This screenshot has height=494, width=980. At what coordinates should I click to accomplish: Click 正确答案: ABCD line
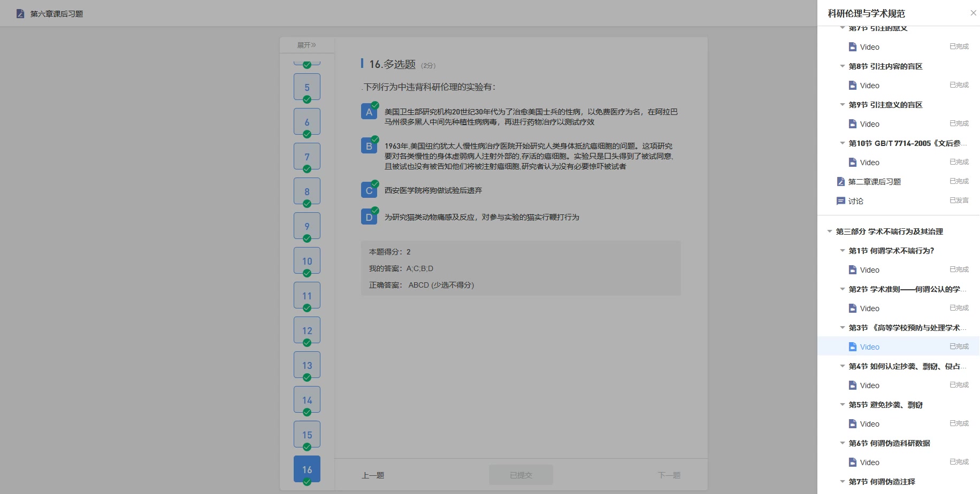[x=422, y=285]
